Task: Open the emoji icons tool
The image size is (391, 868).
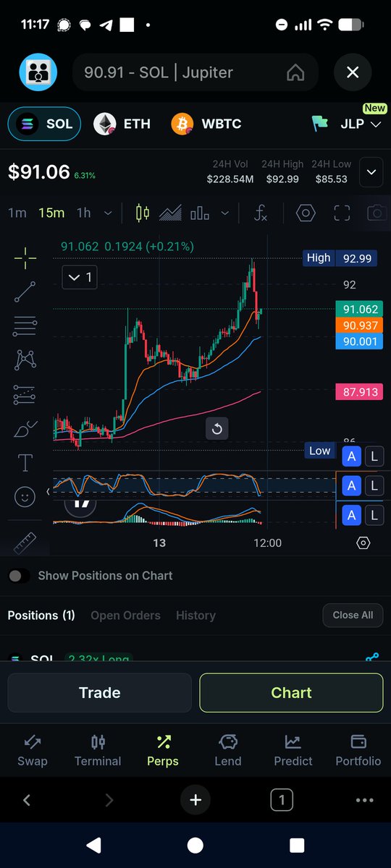Action: click(x=25, y=496)
